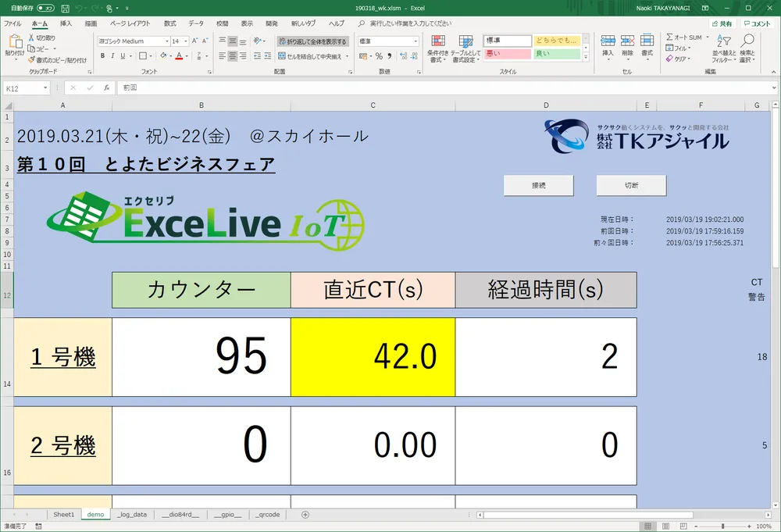Click the 共有 (Share) button
The image size is (781, 532).
722,23
